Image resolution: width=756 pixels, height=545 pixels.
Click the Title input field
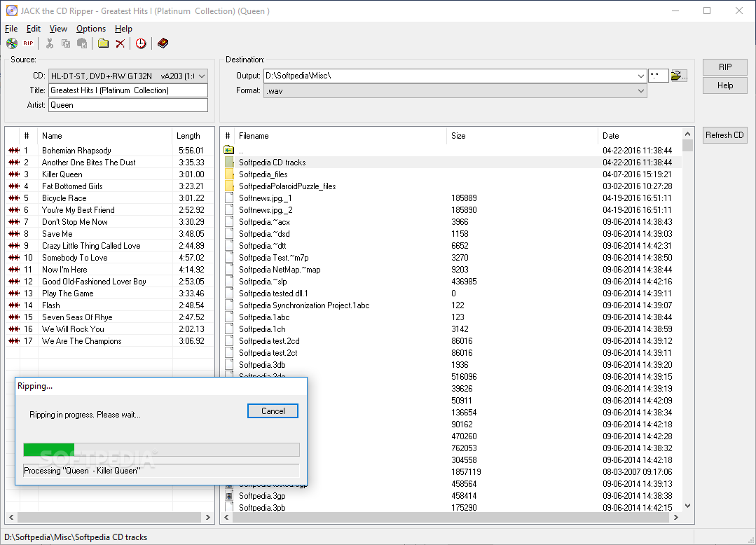coord(128,90)
